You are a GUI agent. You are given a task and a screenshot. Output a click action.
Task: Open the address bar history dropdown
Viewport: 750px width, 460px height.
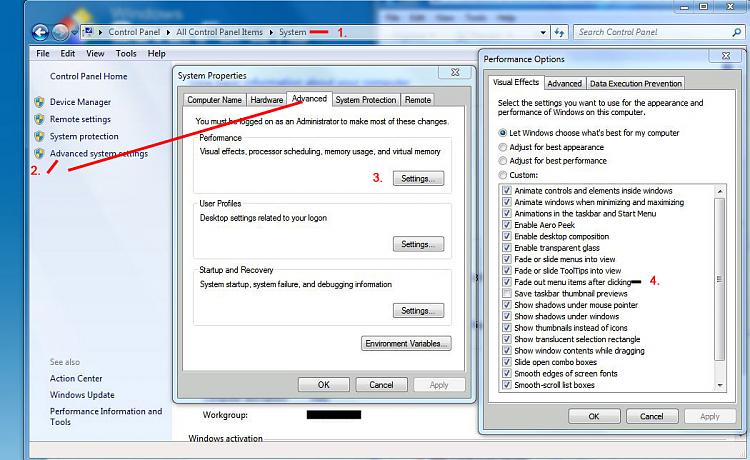click(543, 33)
